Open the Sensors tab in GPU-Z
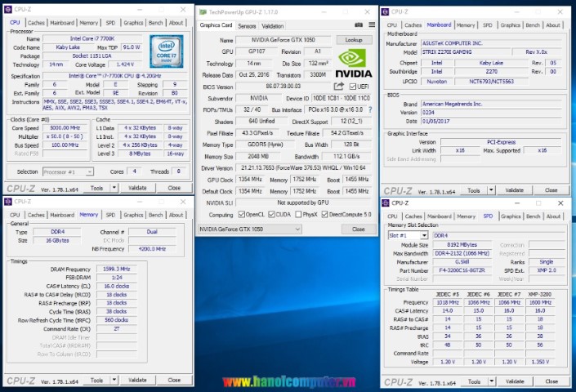Image resolution: width=576 pixels, height=392 pixels. click(x=247, y=26)
